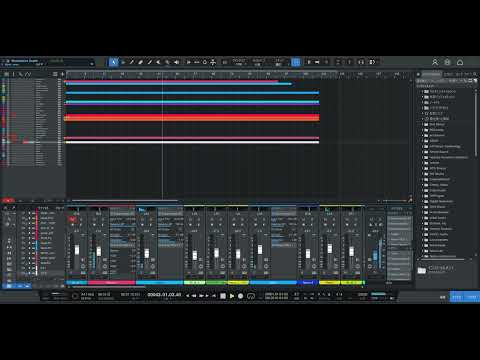The image size is (480, 360).
Task: Open the Inspector 'i' button
Action: point(14,74)
